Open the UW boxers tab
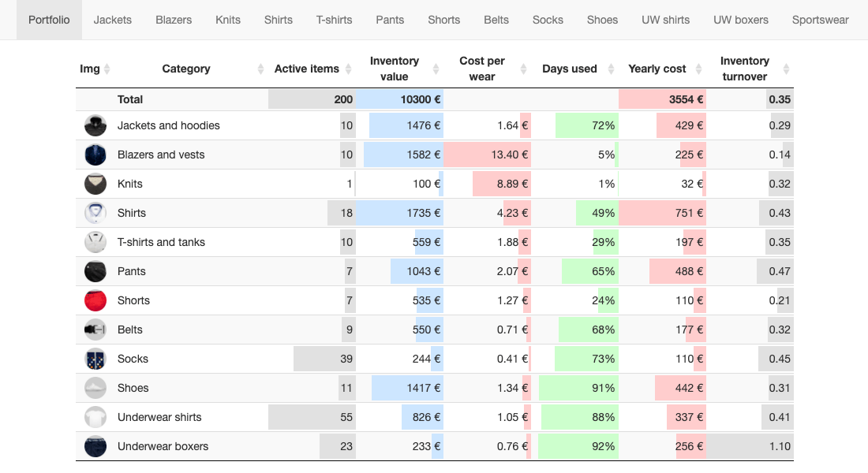868x473 pixels. [740, 20]
